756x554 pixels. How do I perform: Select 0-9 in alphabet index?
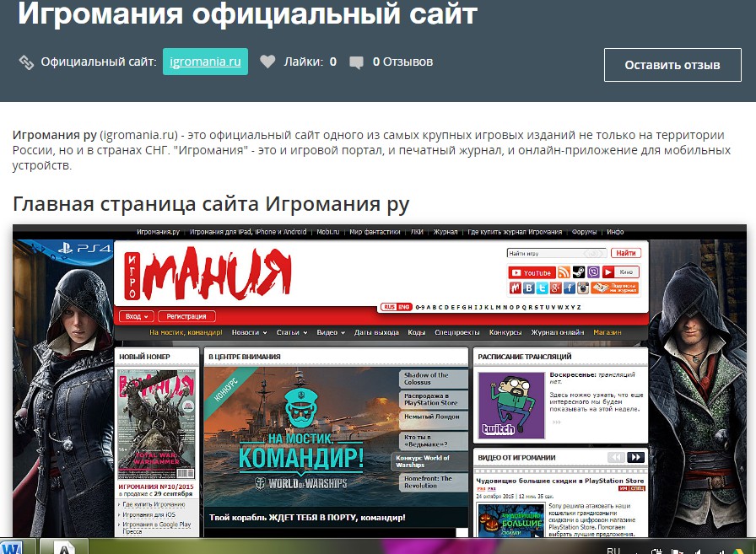[420, 307]
